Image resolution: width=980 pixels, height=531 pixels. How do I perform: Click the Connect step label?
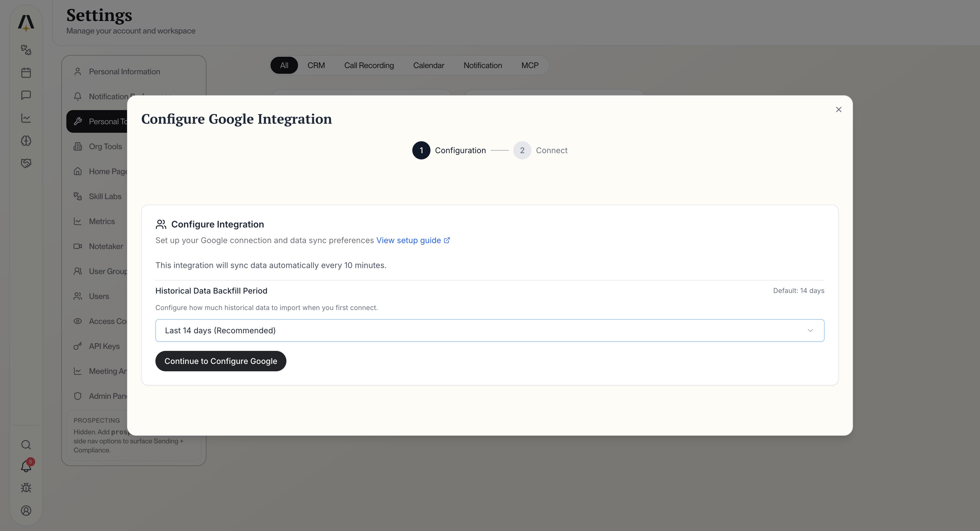click(552, 150)
